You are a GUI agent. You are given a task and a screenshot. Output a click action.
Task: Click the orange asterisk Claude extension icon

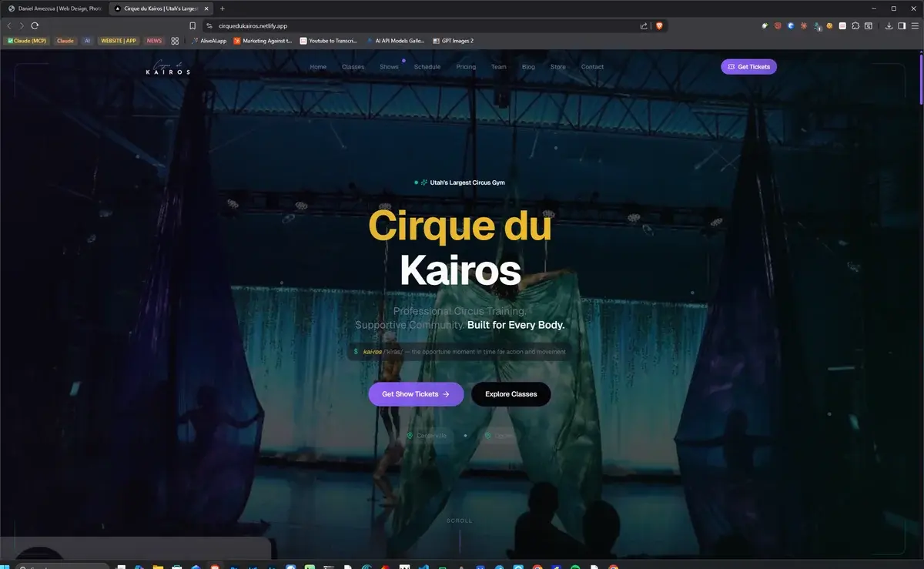point(804,25)
